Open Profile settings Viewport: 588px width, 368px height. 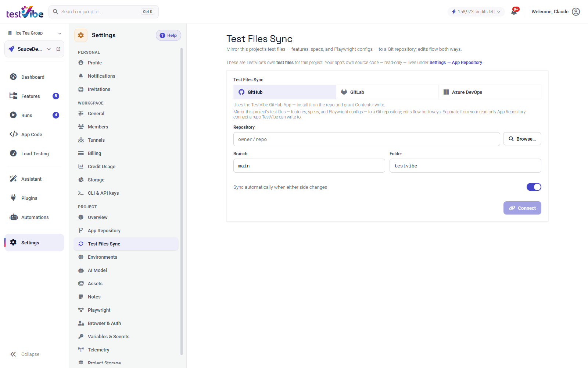coord(126,63)
